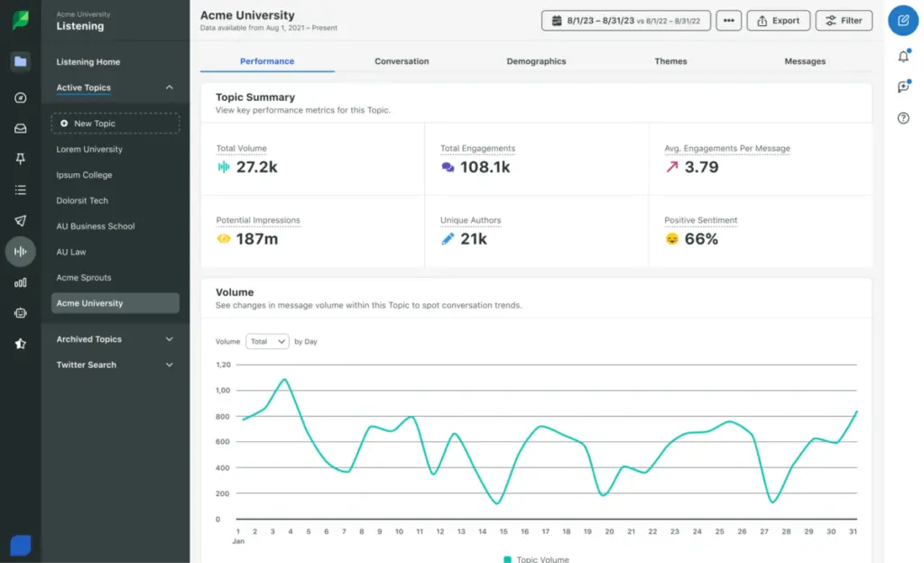The image size is (924, 563).
Task: Open the Volume Total dropdown
Action: [x=267, y=341]
